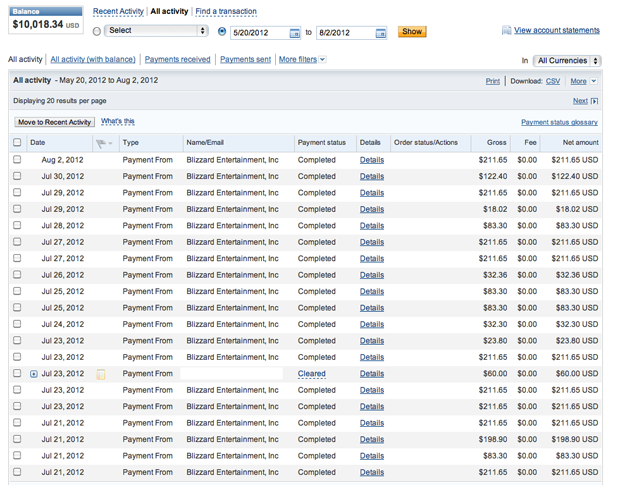The image size is (620, 485).
Task: Click the Cleared payment status link
Action: click(312, 374)
